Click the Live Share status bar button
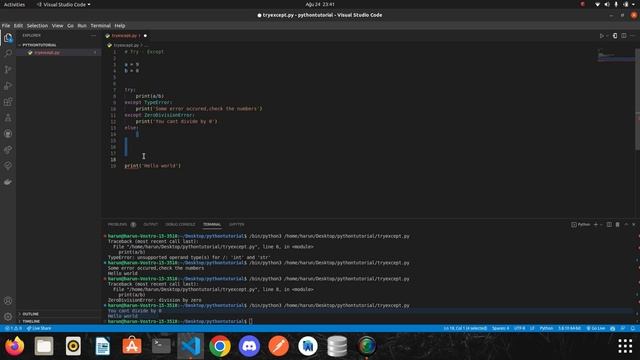Viewport: 640px width, 360px height. click(x=39, y=328)
